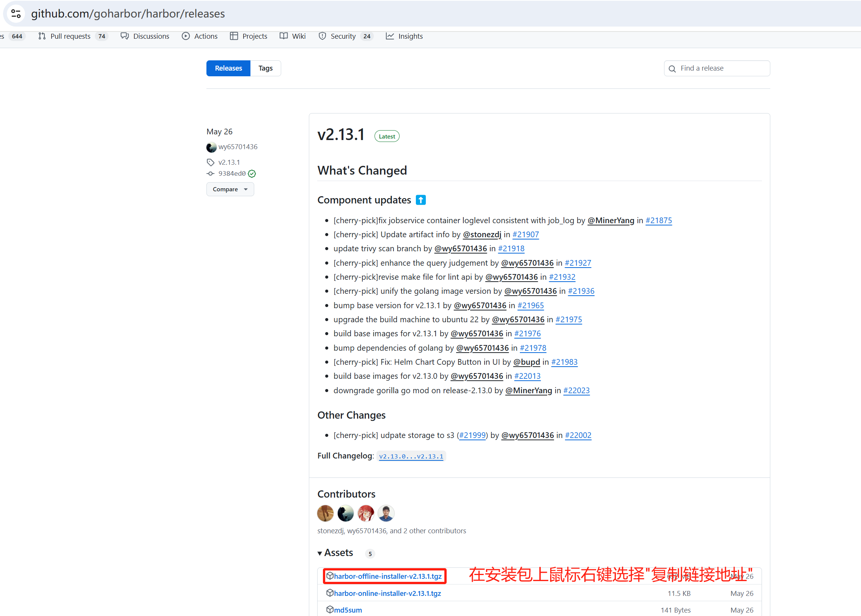Download harbor-offline-installer-v2.13.1.tgz
The height and width of the screenshot is (616, 861).
[387, 576]
